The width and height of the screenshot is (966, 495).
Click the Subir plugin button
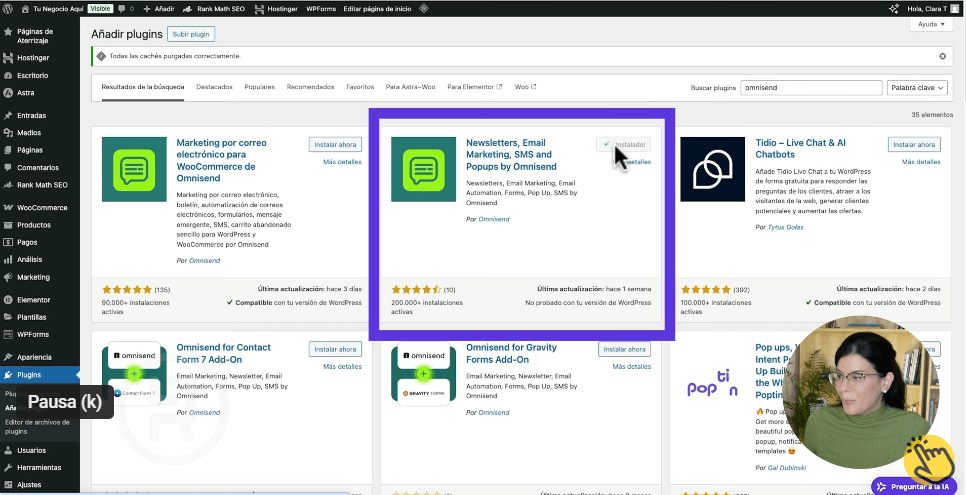coord(191,35)
